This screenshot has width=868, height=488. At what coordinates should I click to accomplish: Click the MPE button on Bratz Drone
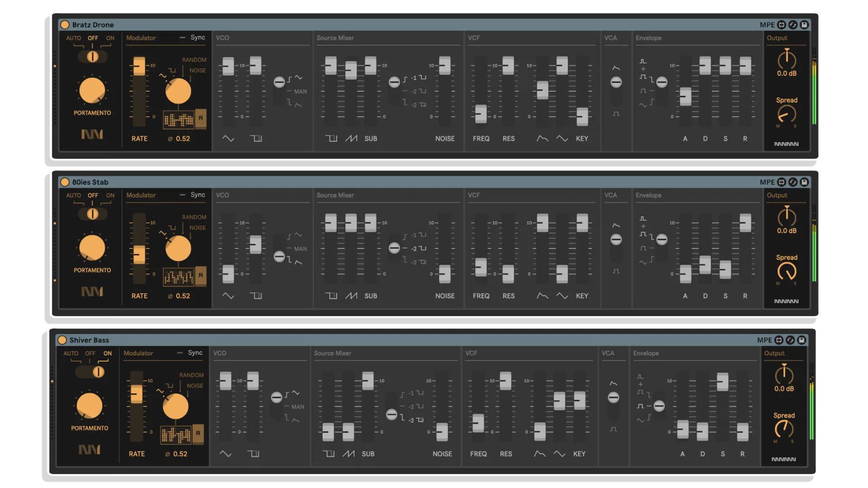(767, 25)
